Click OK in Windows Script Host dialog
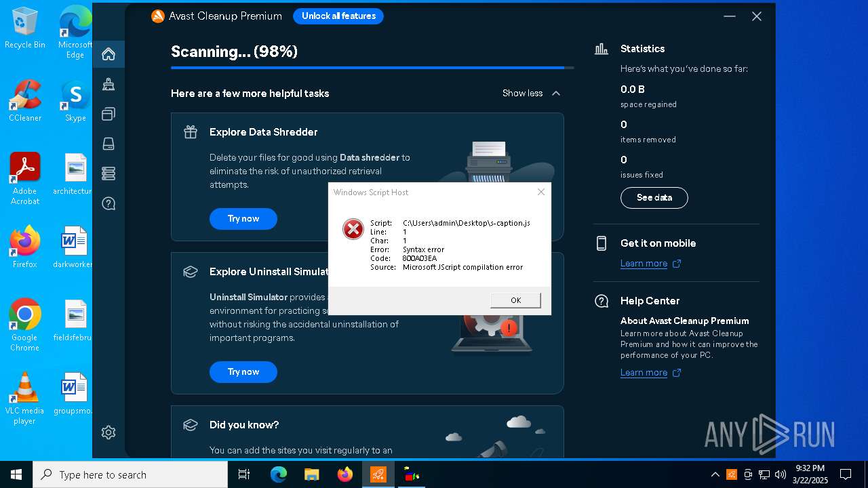 click(x=515, y=300)
